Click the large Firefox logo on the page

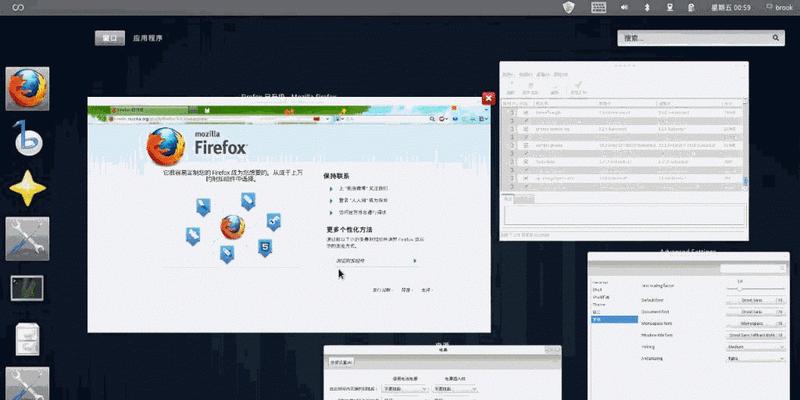tap(166, 146)
